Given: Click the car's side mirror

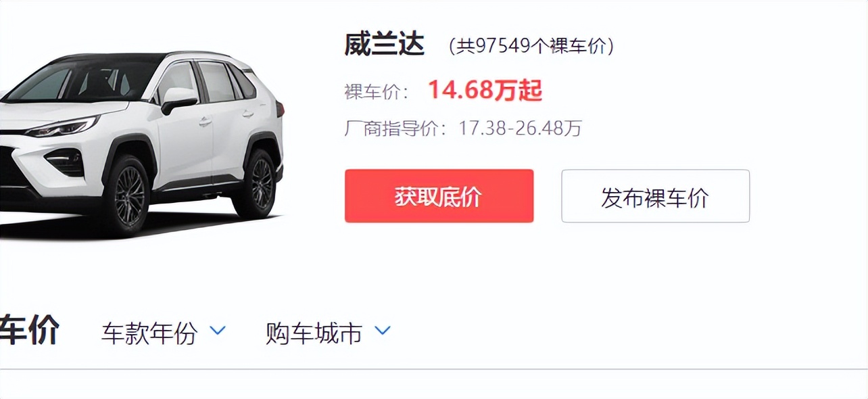Looking at the screenshot, I should (179, 100).
